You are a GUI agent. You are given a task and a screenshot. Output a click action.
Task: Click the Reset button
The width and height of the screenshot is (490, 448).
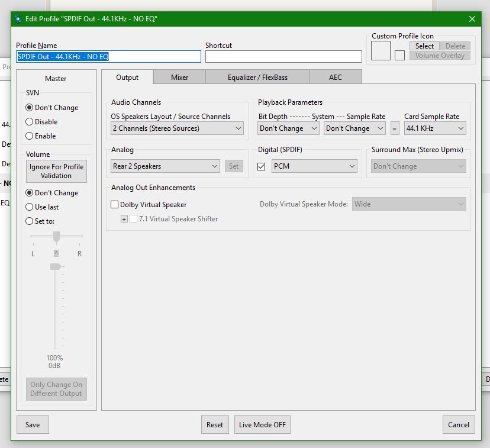[215, 424]
